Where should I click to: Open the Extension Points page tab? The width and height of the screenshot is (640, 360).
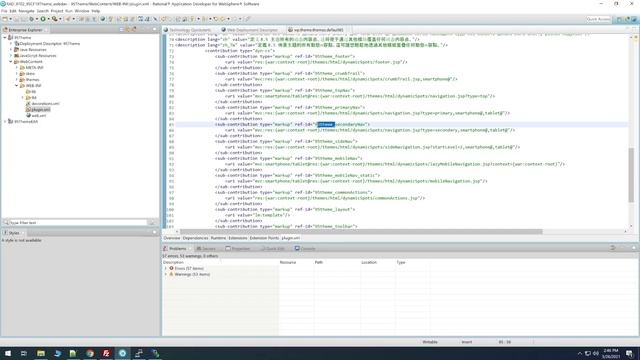coord(264,238)
